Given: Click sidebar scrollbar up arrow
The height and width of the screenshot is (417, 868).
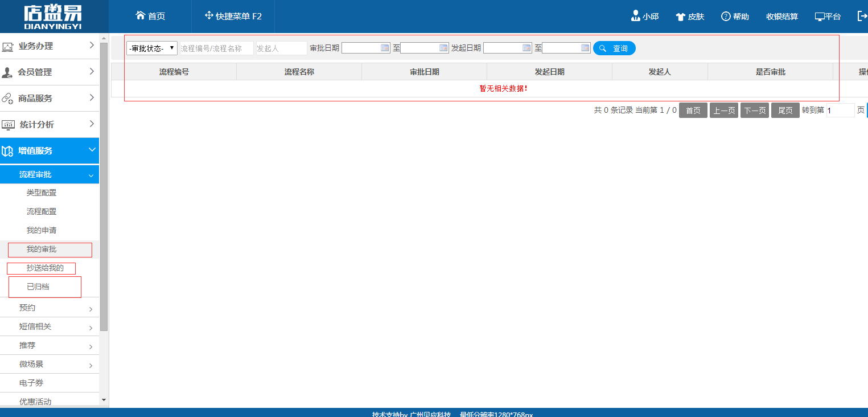Looking at the screenshot, I should (x=104, y=39).
